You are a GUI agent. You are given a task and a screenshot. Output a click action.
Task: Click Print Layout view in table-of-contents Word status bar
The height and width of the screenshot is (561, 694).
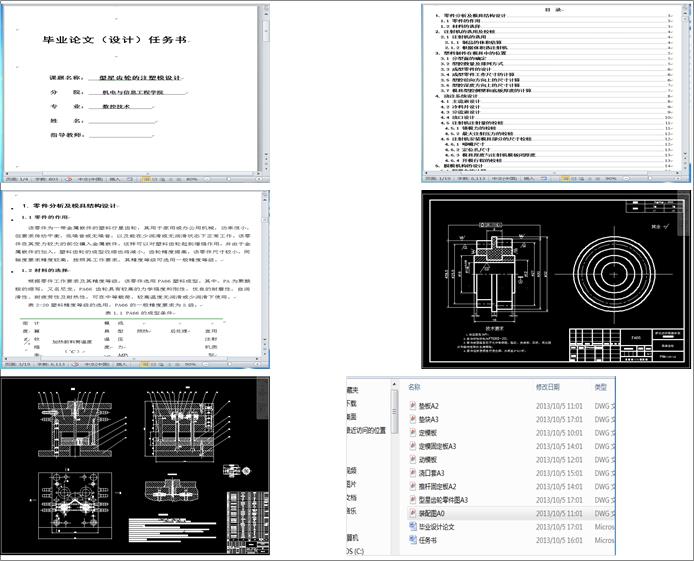(565, 179)
